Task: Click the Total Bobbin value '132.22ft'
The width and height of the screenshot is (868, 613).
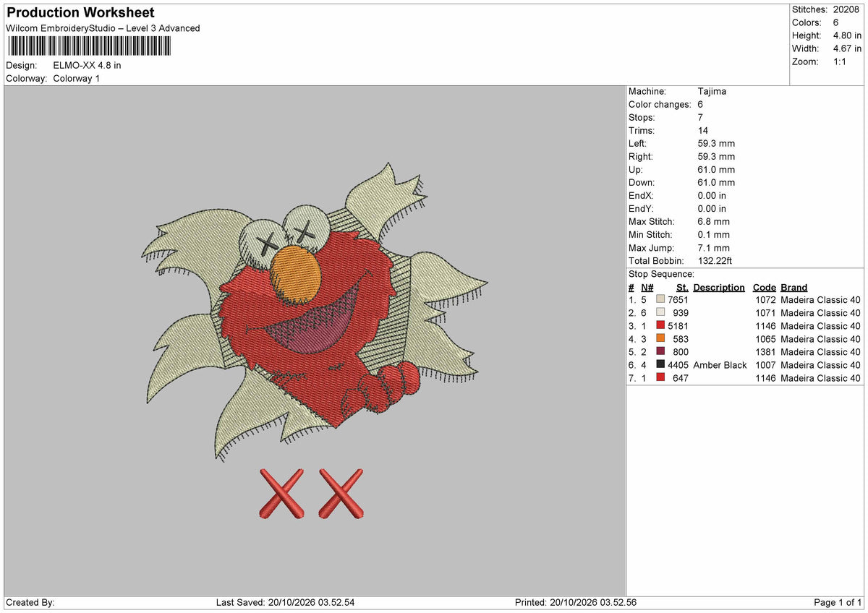Action: pyautogui.click(x=716, y=260)
